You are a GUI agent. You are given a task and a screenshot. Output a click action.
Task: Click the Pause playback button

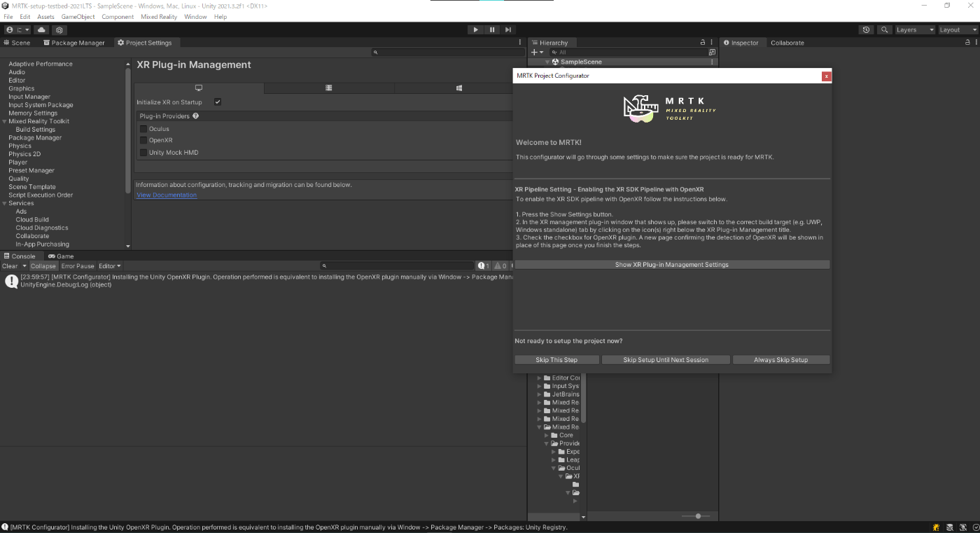pos(492,29)
